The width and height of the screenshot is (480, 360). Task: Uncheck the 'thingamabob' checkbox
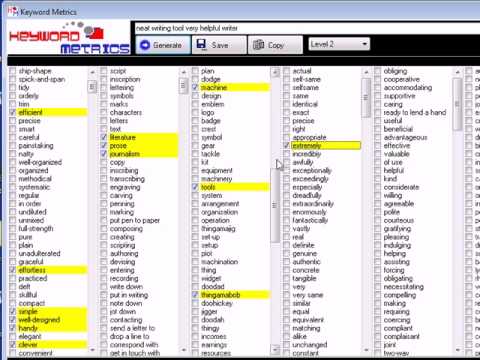click(x=195, y=295)
